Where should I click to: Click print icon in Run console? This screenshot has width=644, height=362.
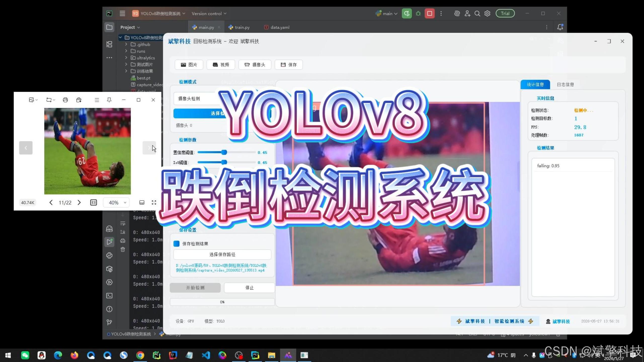pos(123,241)
